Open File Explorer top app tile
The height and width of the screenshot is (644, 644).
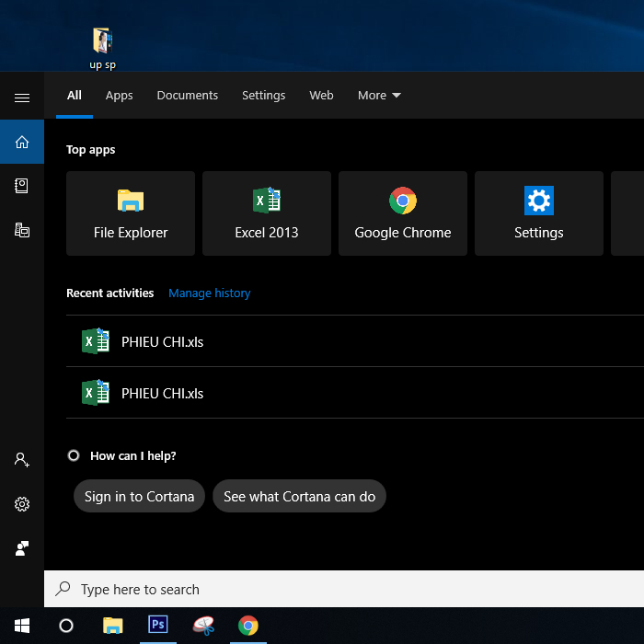(131, 213)
